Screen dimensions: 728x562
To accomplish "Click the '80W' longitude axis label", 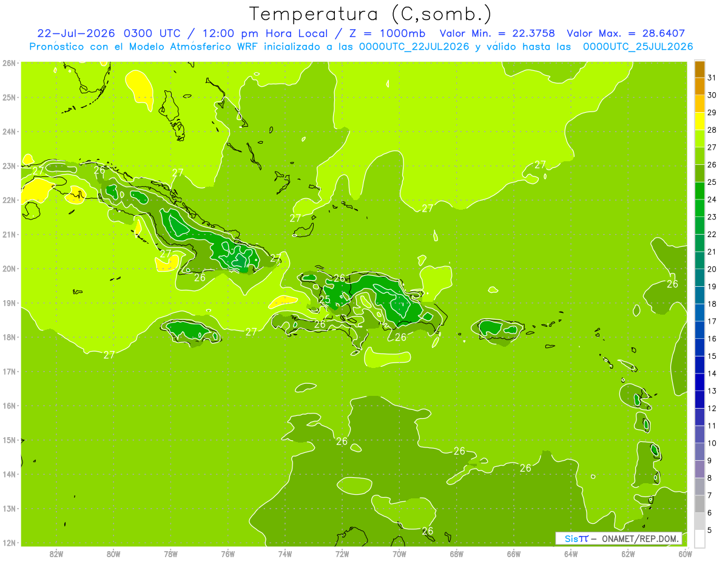I will click(113, 554).
